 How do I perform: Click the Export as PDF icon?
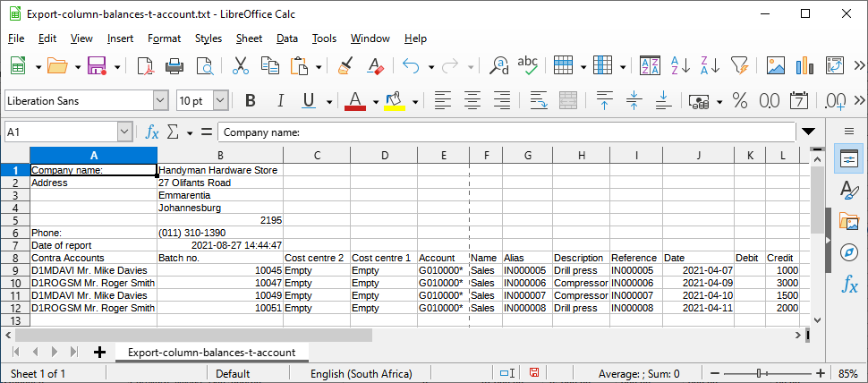[x=145, y=66]
